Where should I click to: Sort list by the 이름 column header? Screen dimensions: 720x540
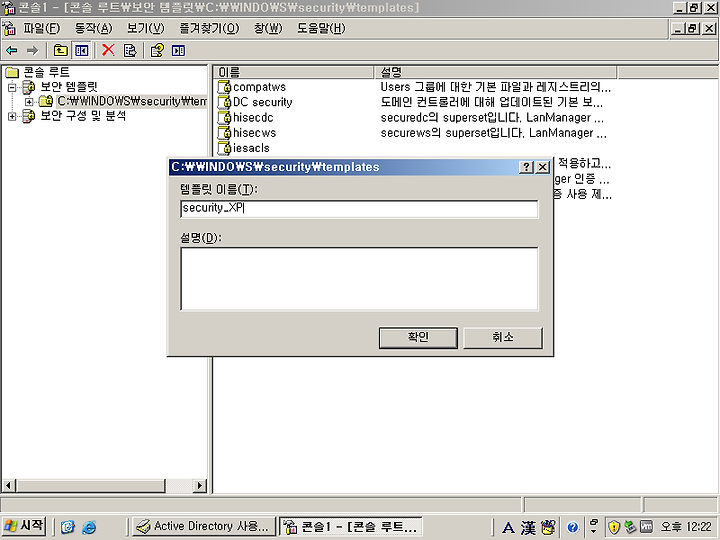coord(293,72)
